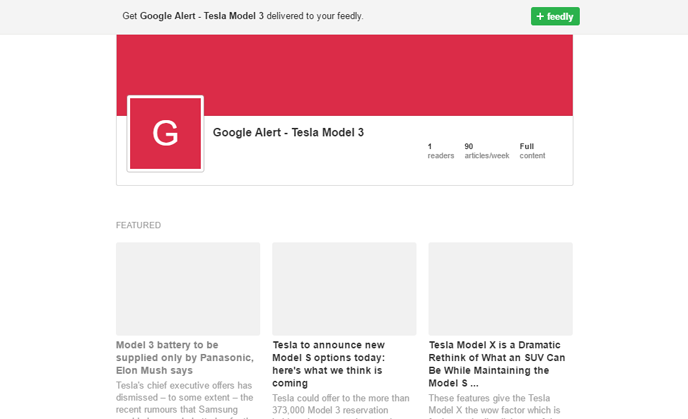
Task: Click the 90 articles/week stat
Action: [487, 151]
